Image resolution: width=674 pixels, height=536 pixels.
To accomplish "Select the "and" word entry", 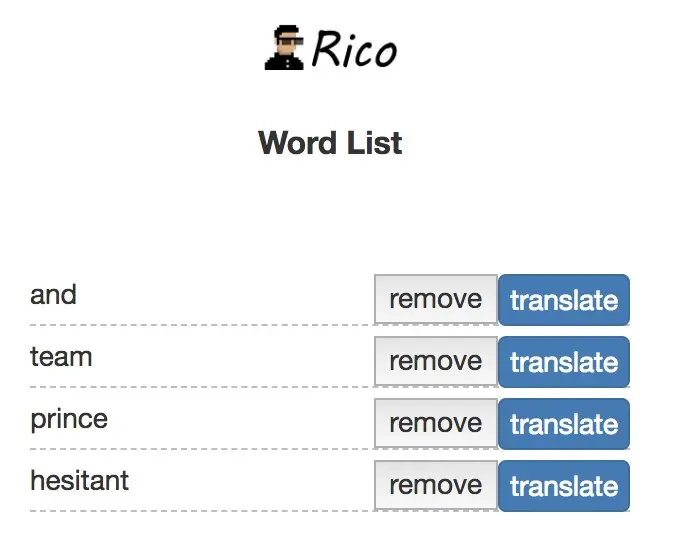I will coord(53,295).
